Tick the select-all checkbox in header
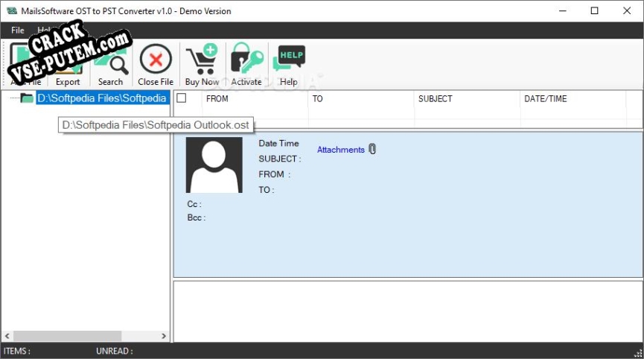The width and height of the screenshot is (644, 359). [181, 98]
